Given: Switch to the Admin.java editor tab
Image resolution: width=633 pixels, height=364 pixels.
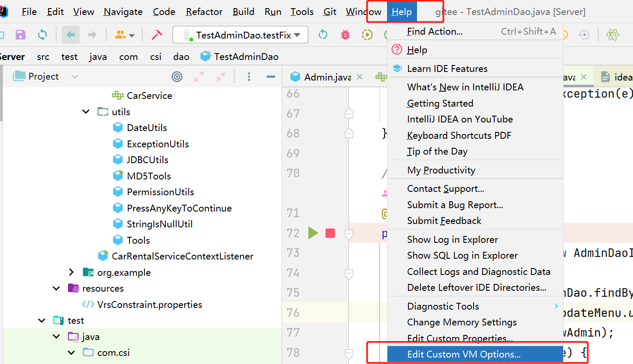Looking at the screenshot, I should [x=327, y=77].
